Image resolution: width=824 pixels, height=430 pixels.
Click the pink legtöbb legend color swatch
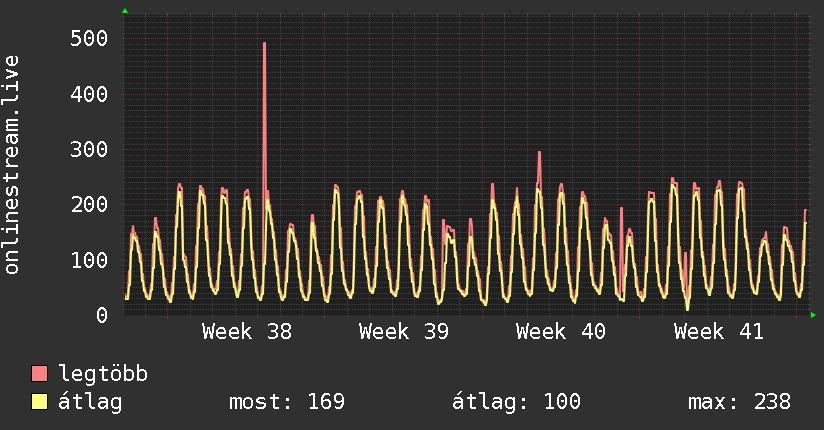pyautogui.click(x=39, y=373)
